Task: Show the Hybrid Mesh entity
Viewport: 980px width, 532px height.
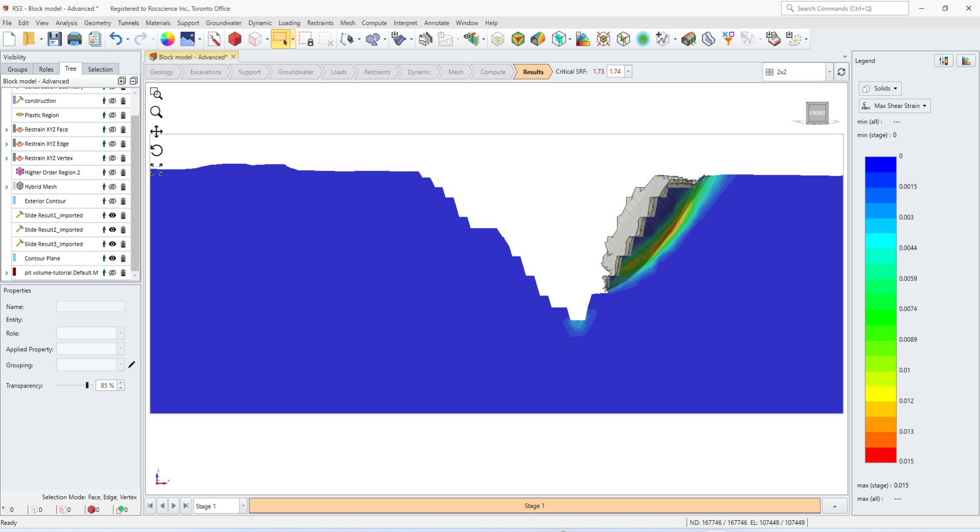Action: [113, 187]
